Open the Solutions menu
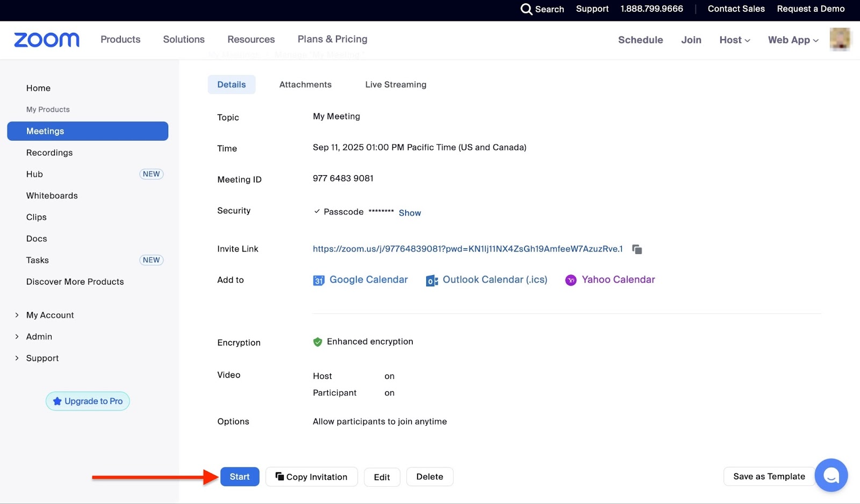 point(184,39)
